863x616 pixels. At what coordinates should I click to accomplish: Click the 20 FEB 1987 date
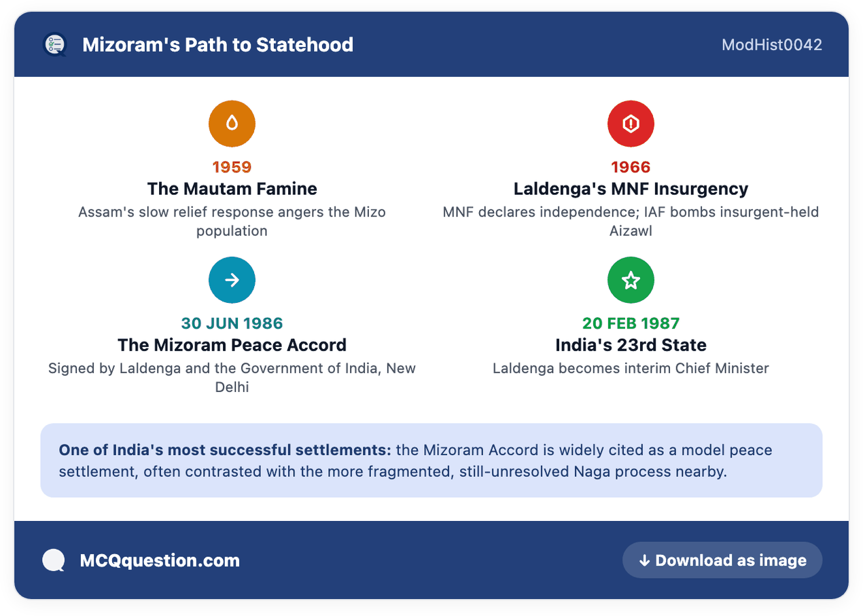[x=631, y=323]
